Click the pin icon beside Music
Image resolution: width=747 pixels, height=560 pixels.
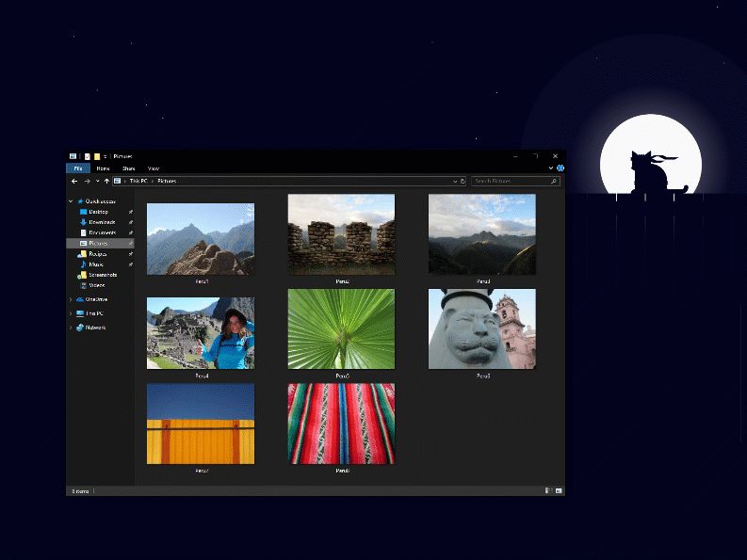[x=131, y=264]
